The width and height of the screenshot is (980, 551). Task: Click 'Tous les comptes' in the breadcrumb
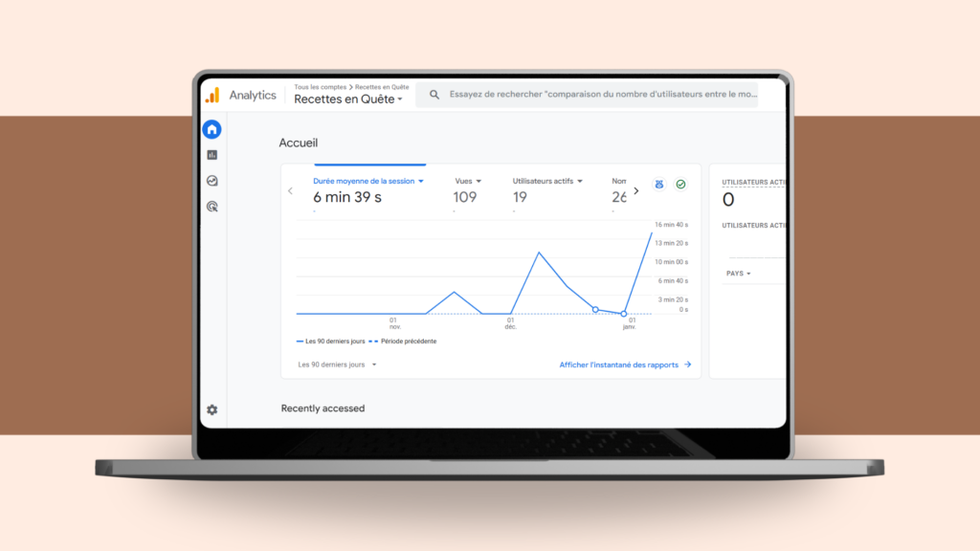[320, 87]
